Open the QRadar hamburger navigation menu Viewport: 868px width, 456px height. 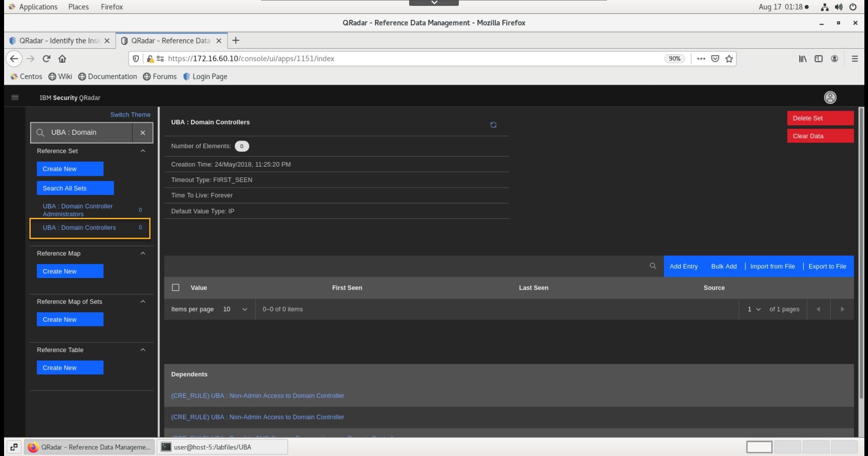[x=15, y=98]
